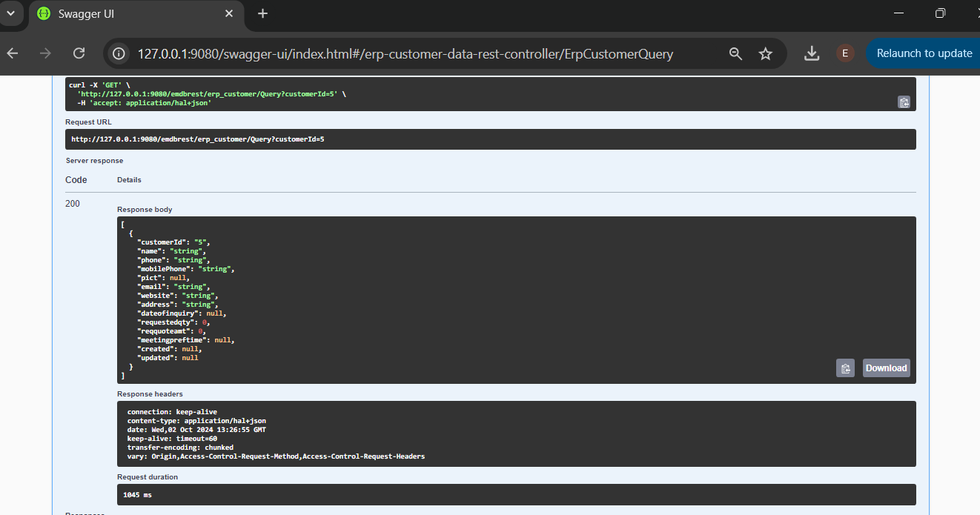Click the Request duration label
Viewport: 980px width, 515px height.
point(148,477)
